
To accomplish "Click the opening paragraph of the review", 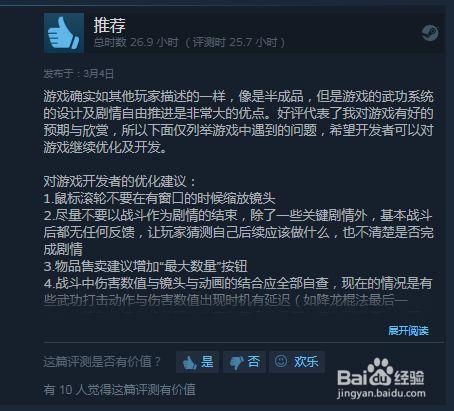I will (238, 122).
